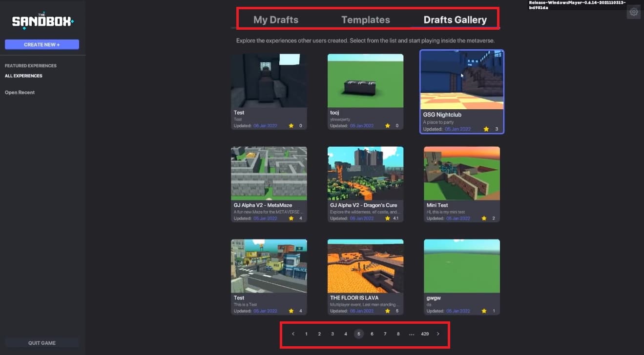The height and width of the screenshot is (355, 644).
Task: Click The Sandbox logo
Action: click(43, 21)
